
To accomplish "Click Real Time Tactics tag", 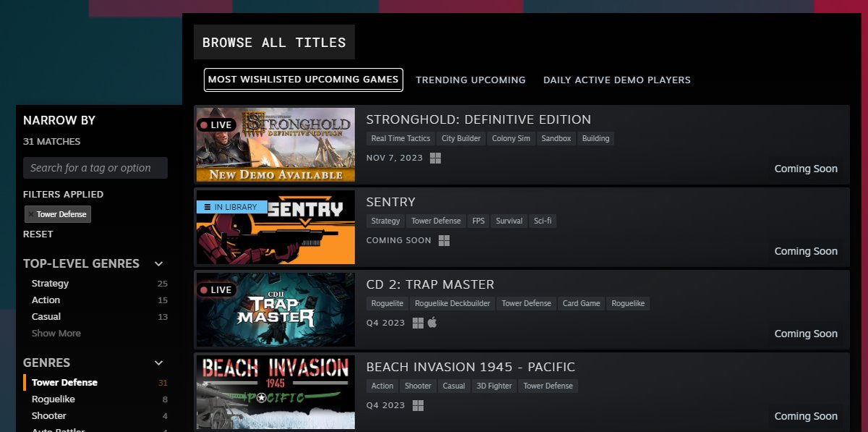I will (x=401, y=138).
